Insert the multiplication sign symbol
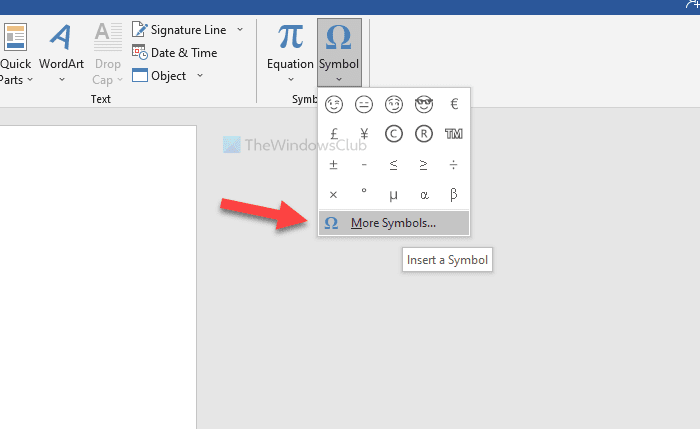The image size is (700, 429). 333,195
